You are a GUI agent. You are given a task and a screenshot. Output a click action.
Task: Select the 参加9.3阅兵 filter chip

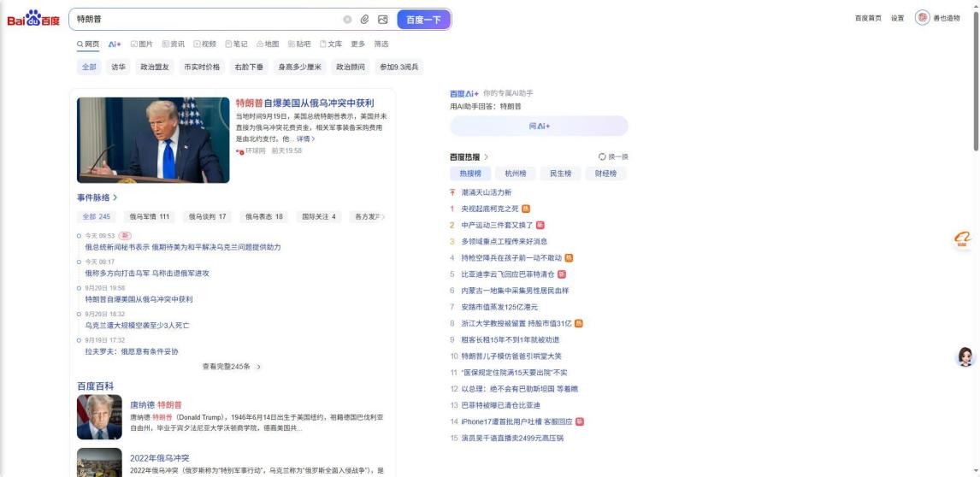[x=398, y=67]
